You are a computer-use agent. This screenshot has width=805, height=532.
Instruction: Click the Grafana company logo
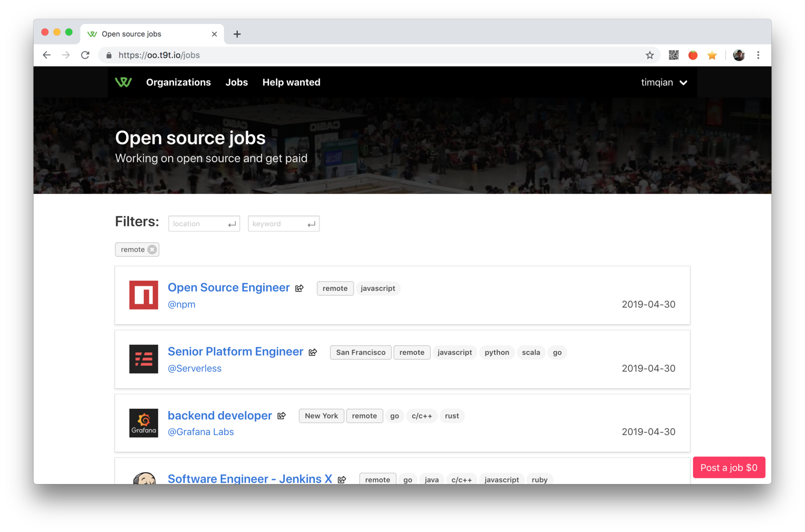(143, 423)
